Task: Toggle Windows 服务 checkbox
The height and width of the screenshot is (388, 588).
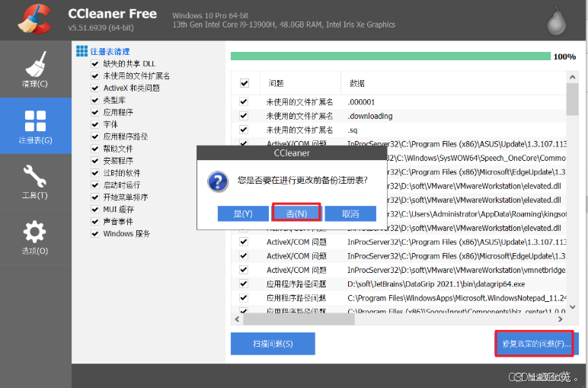Action: pyautogui.click(x=95, y=233)
